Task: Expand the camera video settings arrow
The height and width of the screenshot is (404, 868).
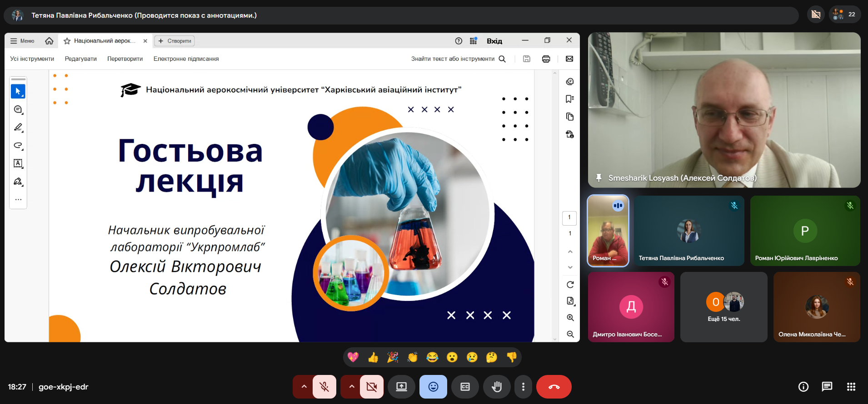Action: coord(351,387)
